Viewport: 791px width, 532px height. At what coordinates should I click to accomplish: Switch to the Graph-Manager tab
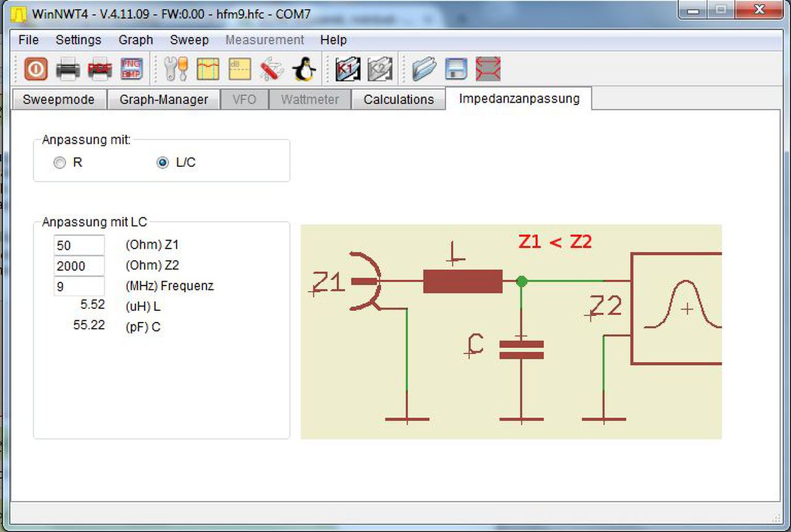(164, 99)
